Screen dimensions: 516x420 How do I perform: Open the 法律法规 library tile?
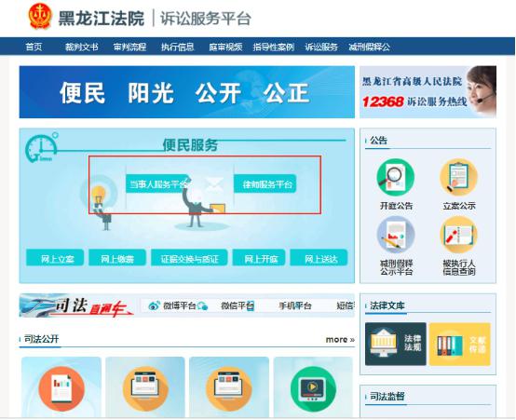(x=396, y=344)
